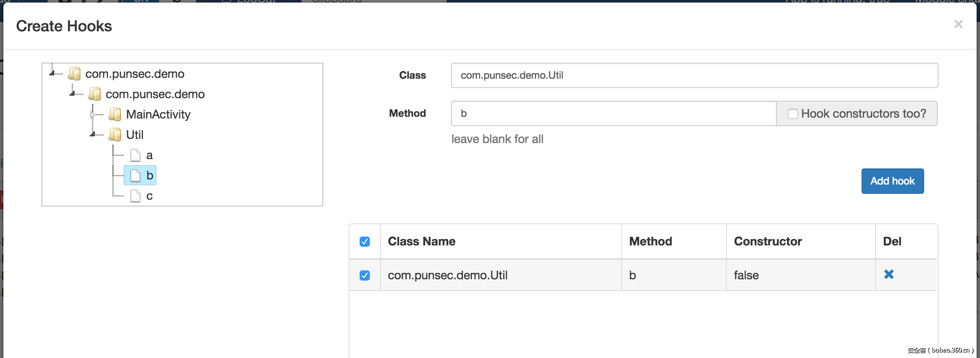980x358 pixels.
Task: Click the file icon for method c
Action: coord(135,196)
